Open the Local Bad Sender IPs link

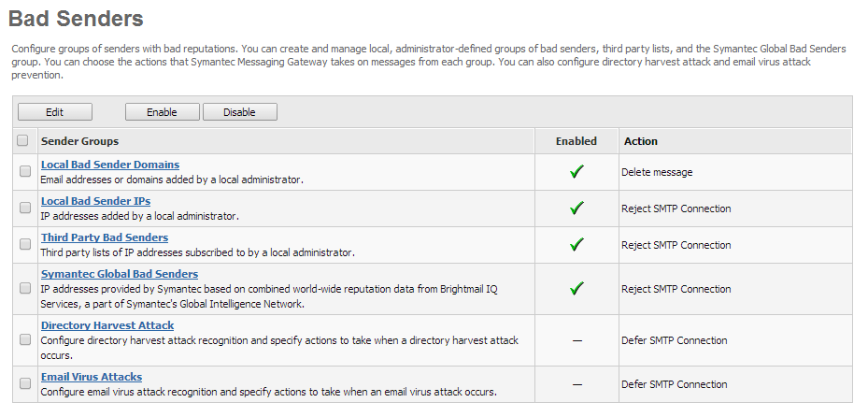pos(95,201)
